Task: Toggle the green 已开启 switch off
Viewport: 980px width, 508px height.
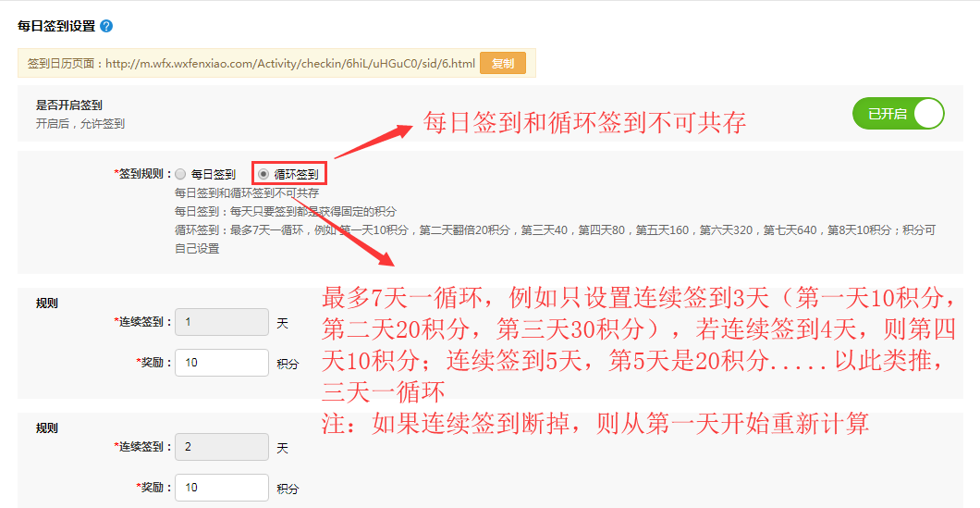Action: point(898,114)
